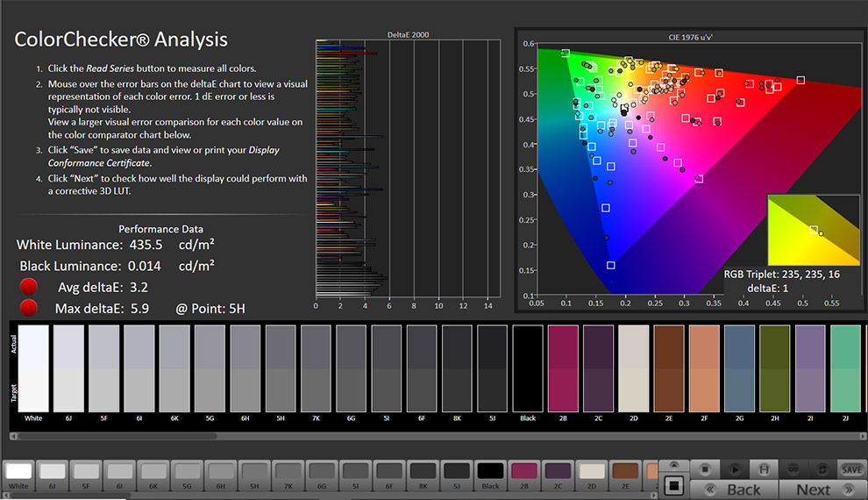Select the 7K patch in bottom strip

[x=288, y=475]
